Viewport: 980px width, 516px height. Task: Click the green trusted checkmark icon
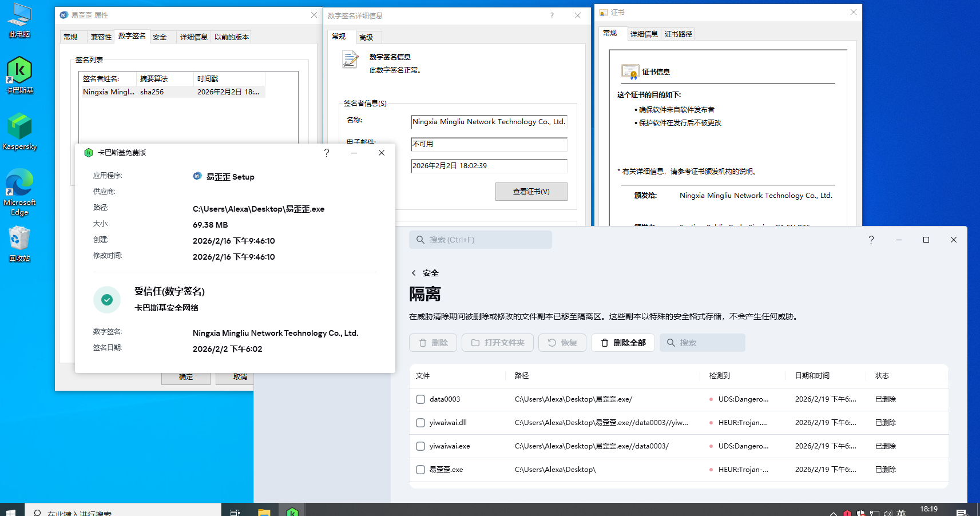tap(107, 299)
